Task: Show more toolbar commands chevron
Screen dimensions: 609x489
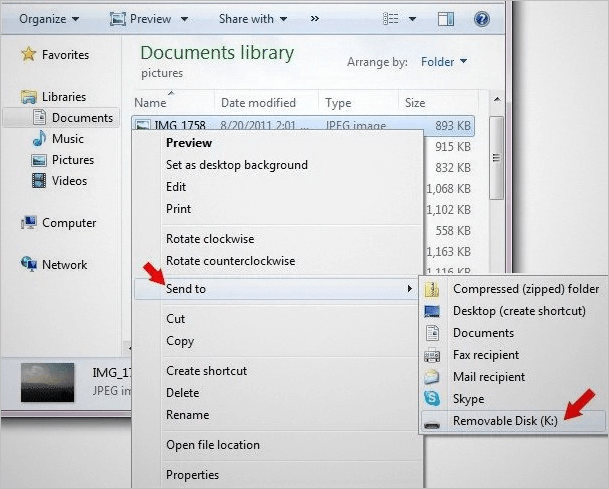Action: (315, 19)
